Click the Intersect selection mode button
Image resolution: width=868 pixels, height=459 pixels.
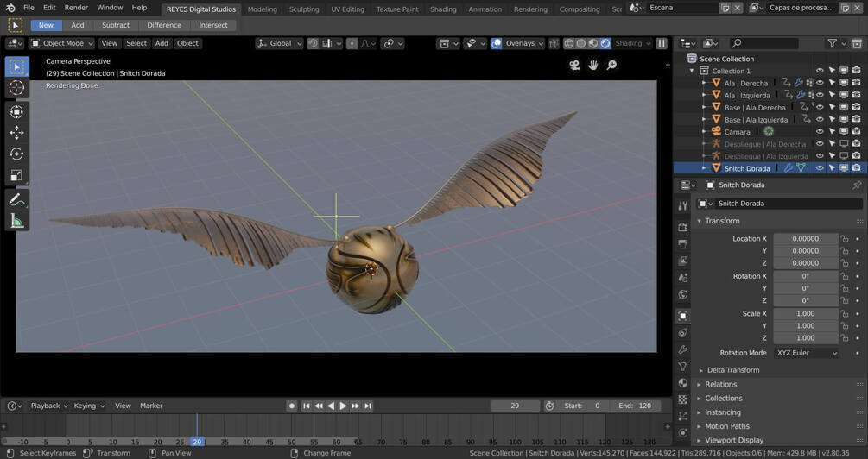tap(213, 25)
